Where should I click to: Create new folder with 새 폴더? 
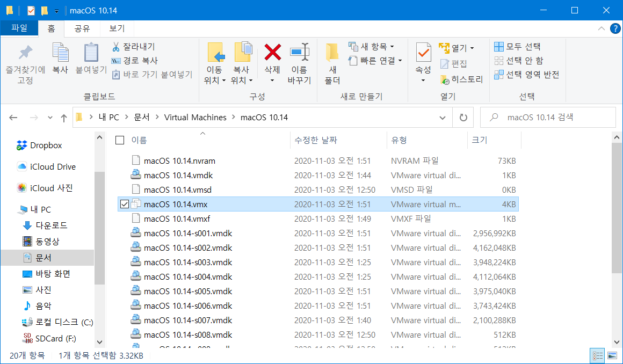[332, 63]
